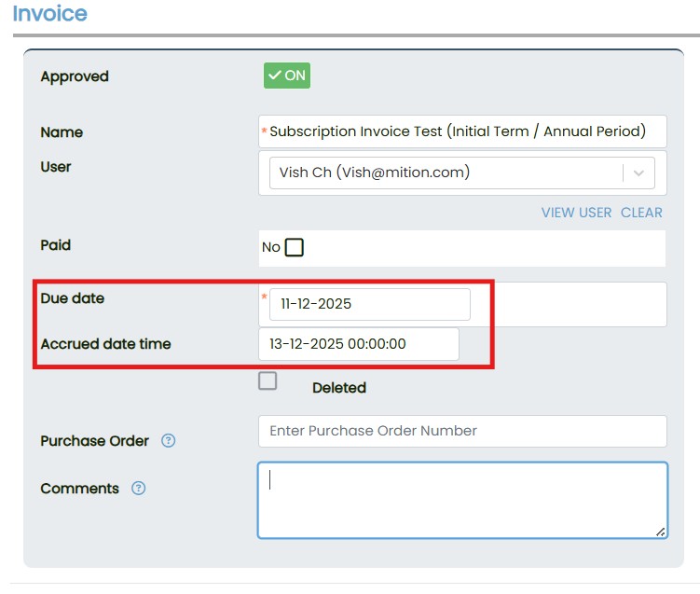The width and height of the screenshot is (700, 594).
Task: Expand the User dropdown chevron
Action: pyautogui.click(x=638, y=173)
